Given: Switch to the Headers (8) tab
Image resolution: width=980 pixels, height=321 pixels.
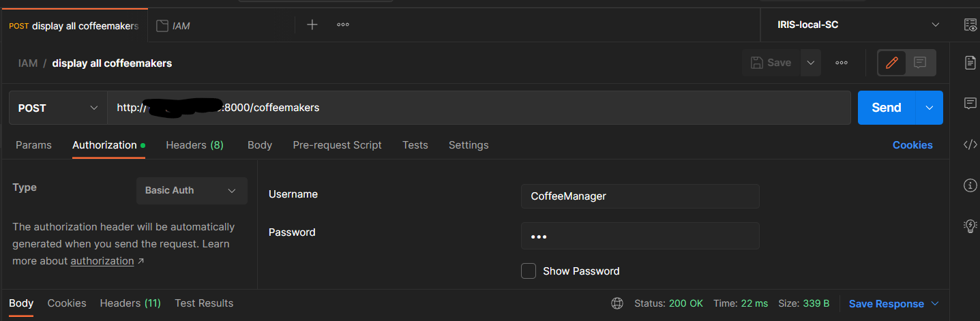Looking at the screenshot, I should [x=194, y=145].
